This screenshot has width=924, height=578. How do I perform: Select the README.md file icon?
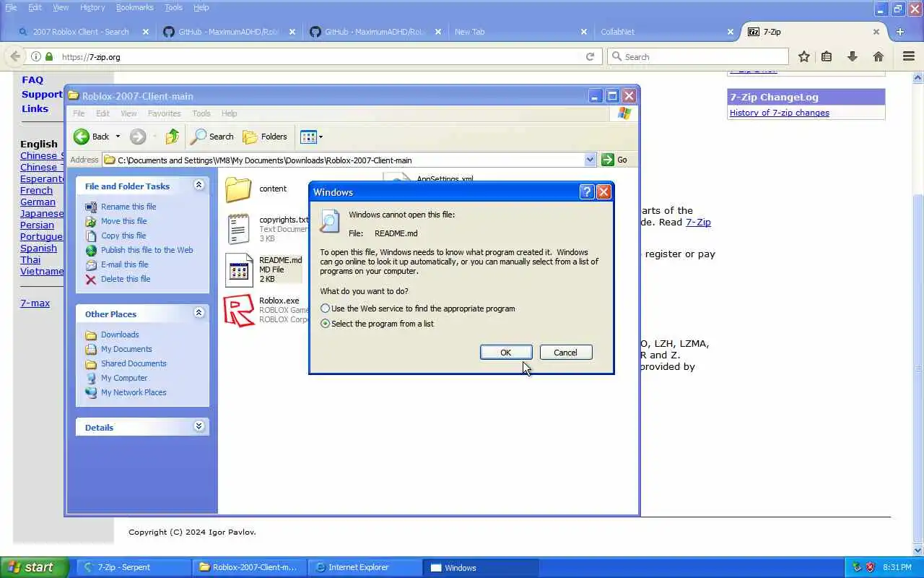click(x=238, y=269)
